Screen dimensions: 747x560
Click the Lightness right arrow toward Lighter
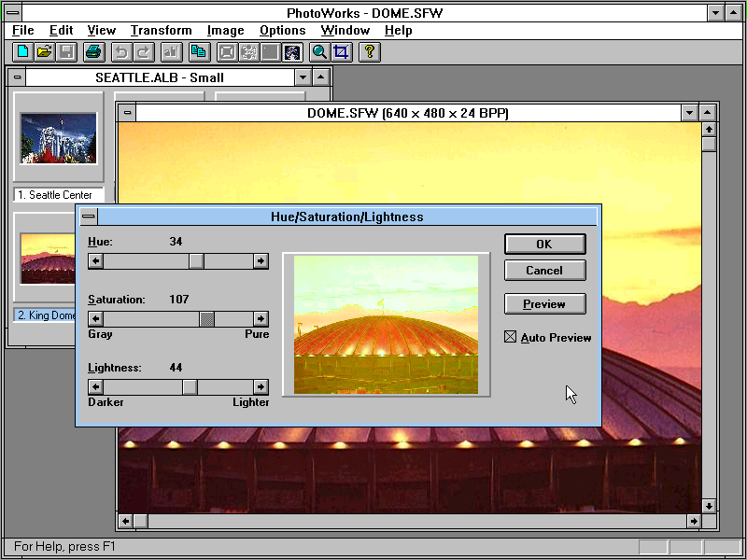point(261,386)
